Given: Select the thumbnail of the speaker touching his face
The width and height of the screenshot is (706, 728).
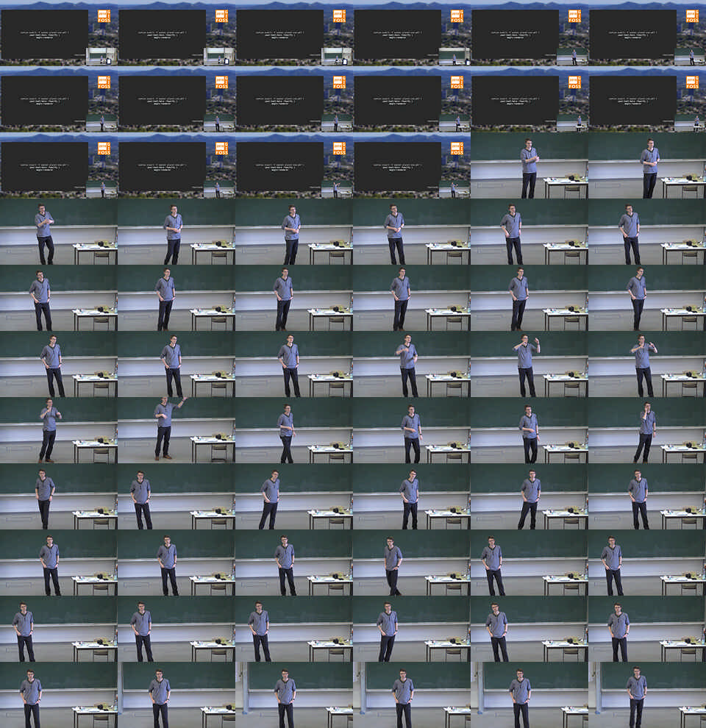Looking at the screenshot, I should 647,430.
